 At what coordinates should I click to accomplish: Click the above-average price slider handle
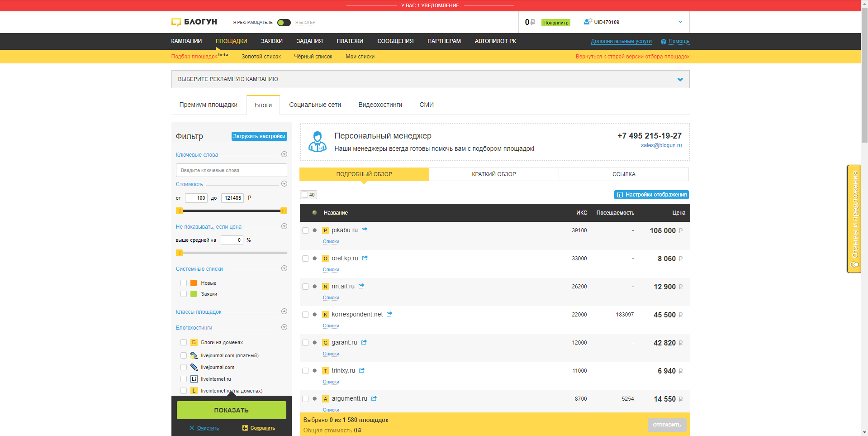179,253
